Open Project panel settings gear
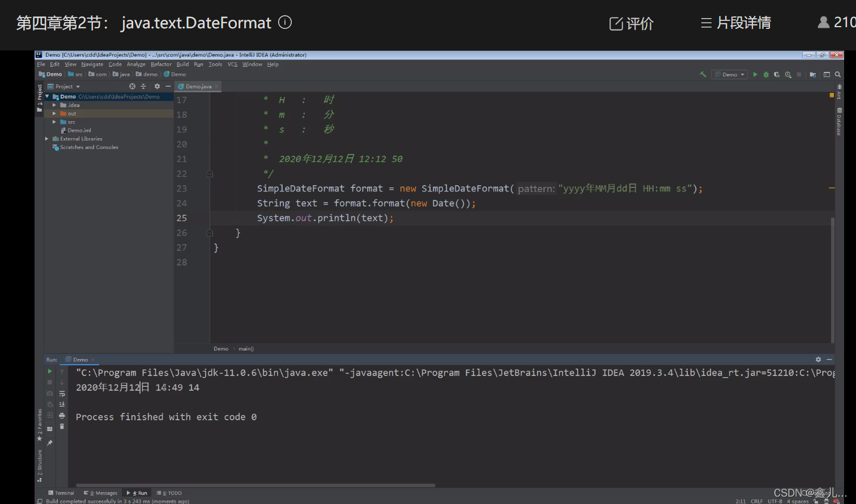Image resolution: width=856 pixels, height=504 pixels. pyautogui.click(x=157, y=86)
